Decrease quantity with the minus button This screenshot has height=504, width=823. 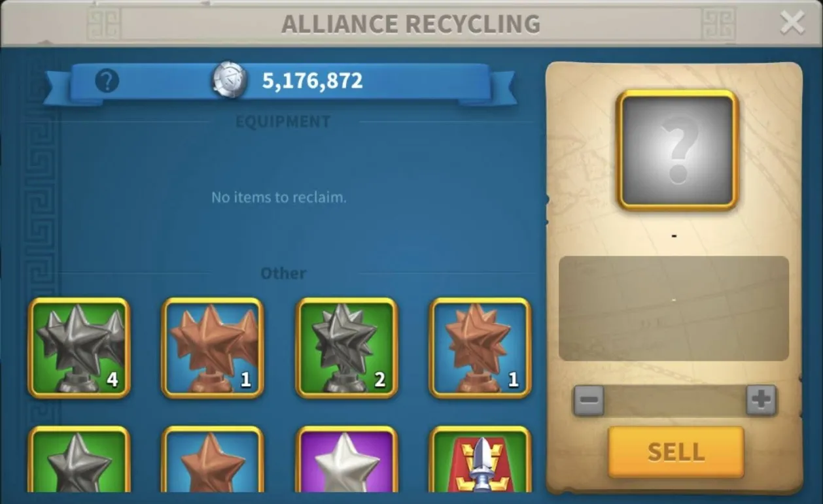pyautogui.click(x=589, y=400)
